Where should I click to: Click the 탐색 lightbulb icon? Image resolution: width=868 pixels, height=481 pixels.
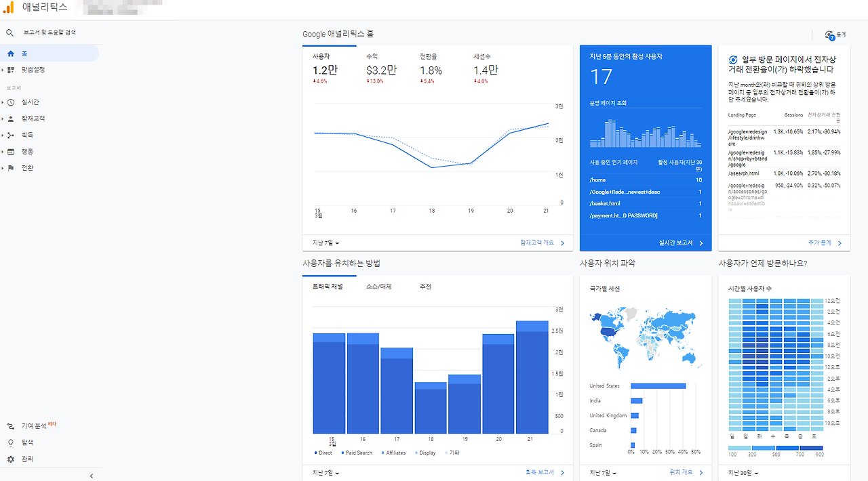(x=10, y=442)
